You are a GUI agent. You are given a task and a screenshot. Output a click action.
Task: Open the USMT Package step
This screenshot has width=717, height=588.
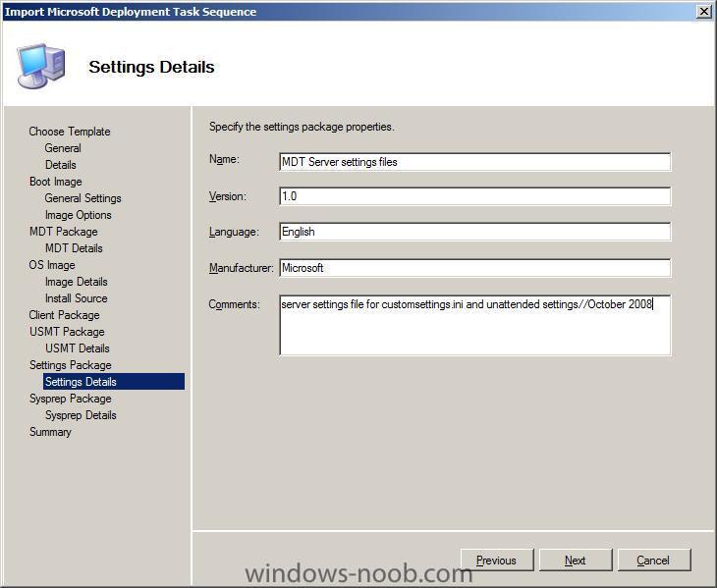[67, 332]
